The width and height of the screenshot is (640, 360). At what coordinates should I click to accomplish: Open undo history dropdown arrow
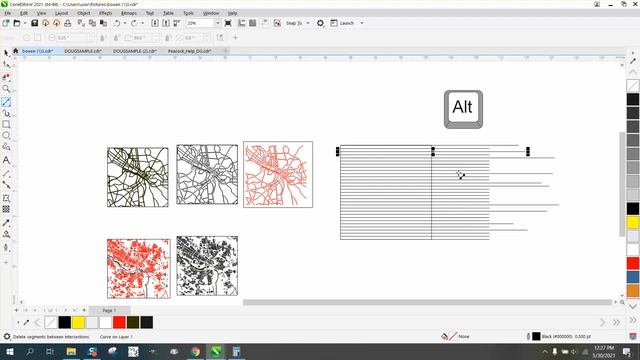tap(124, 23)
